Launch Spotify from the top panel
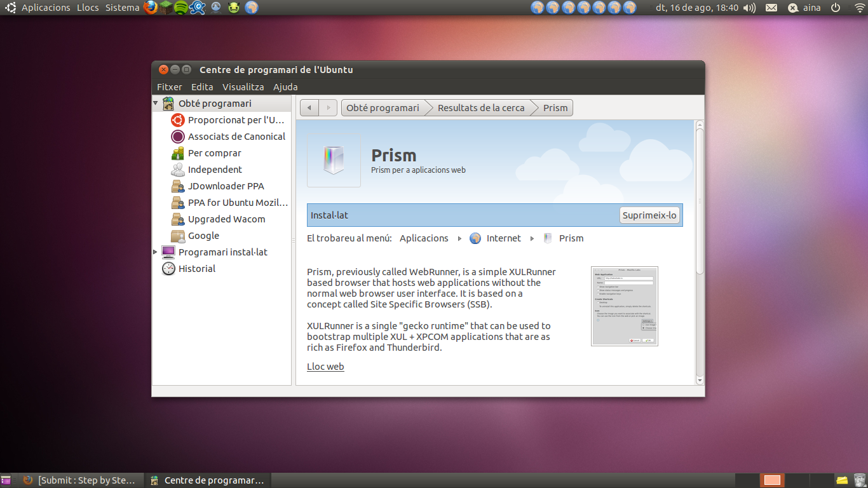Image resolution: width=868 pixels, height=488 pixels. tap(180, 8)
